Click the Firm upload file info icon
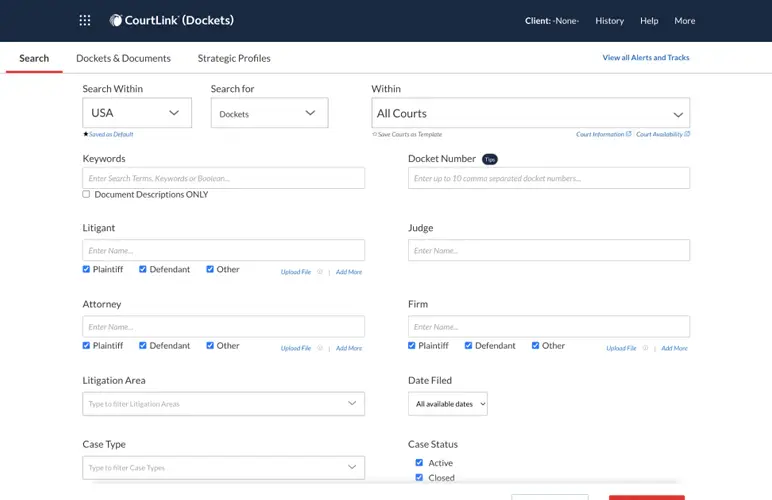The image size is (772, 500). [x=645, y=348]
